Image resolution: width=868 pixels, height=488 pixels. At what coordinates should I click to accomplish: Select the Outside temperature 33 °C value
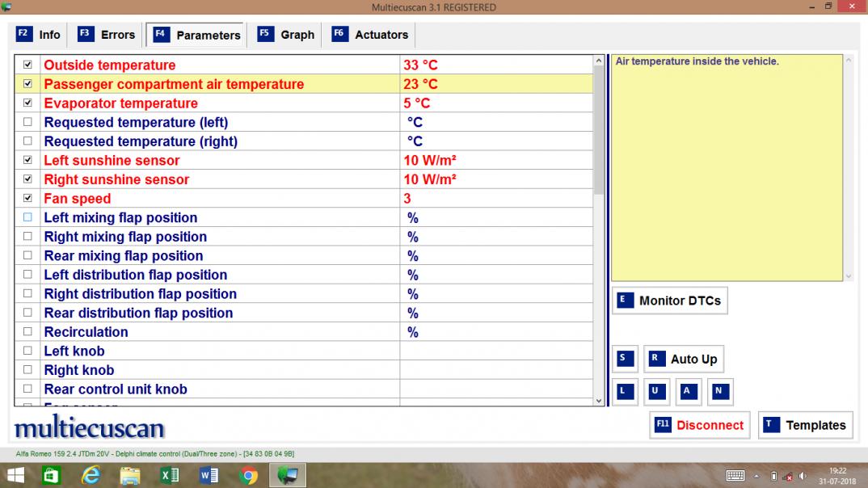tap(420, 65)
